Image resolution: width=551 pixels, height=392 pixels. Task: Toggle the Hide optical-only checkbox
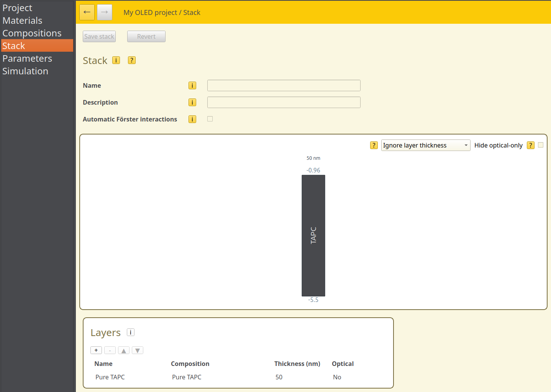pos(541,145)
